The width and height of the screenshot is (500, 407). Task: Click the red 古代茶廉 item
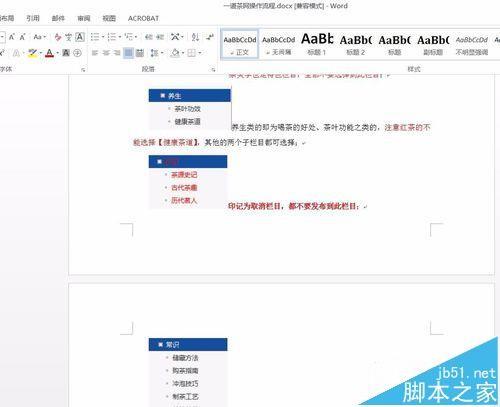pos(184,188)
